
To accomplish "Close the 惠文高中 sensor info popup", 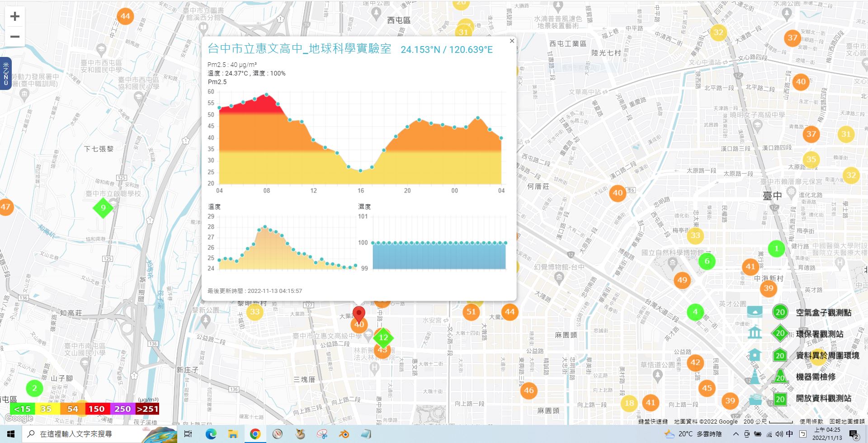I will pyautogui.click(x=512, y=41).
